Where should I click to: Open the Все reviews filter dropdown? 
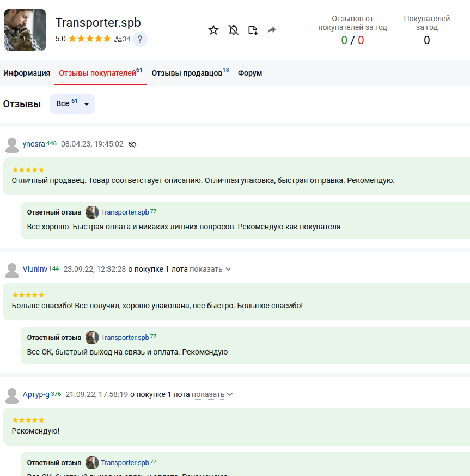click(x=72, y=104)
